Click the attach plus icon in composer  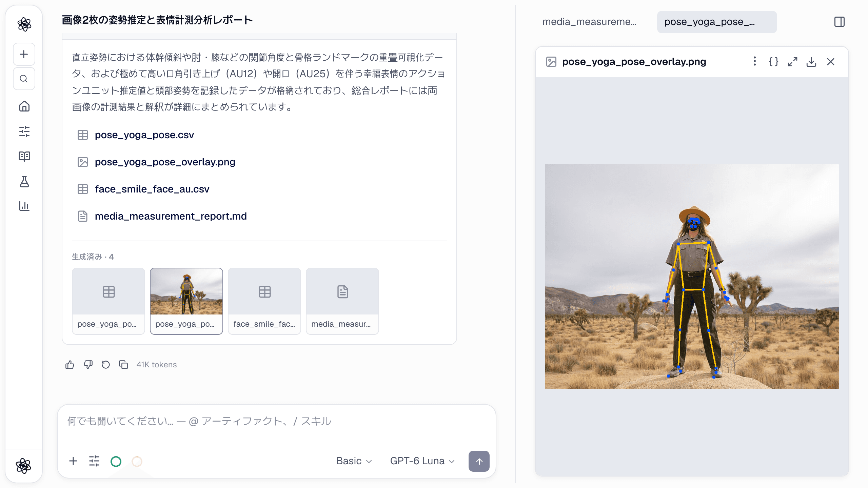pos(73,461)
